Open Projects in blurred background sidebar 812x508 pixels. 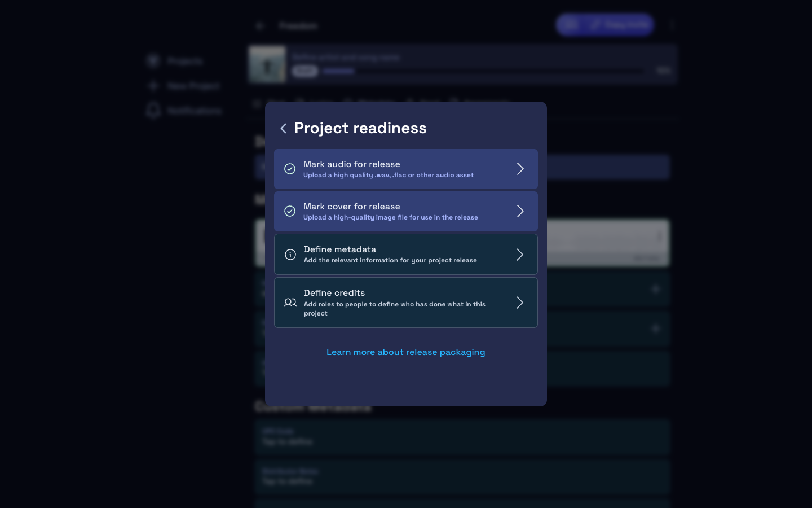coord(184,61)
